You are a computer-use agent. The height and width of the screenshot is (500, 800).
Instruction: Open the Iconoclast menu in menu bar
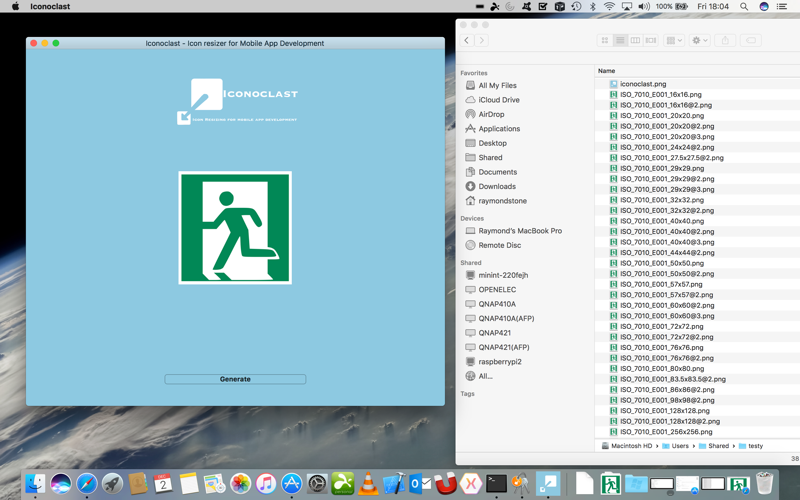click(50, 6)
